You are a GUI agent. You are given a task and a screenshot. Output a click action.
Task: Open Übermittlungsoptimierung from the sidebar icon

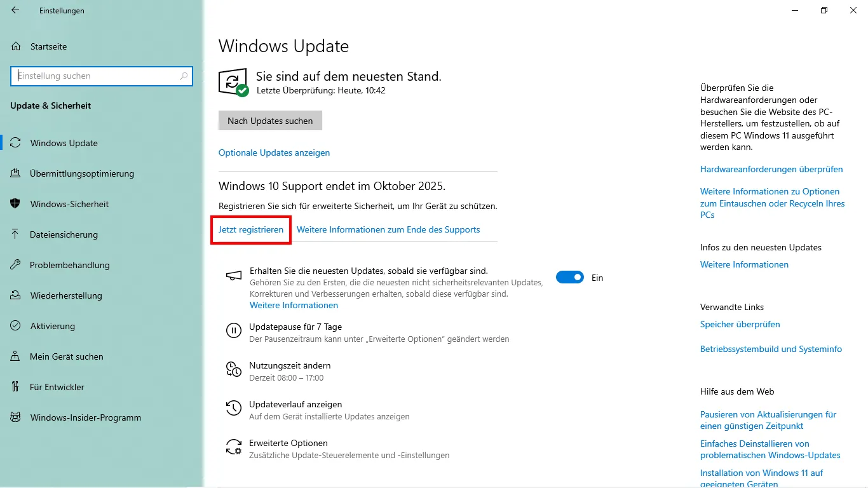tap(16, 173)
